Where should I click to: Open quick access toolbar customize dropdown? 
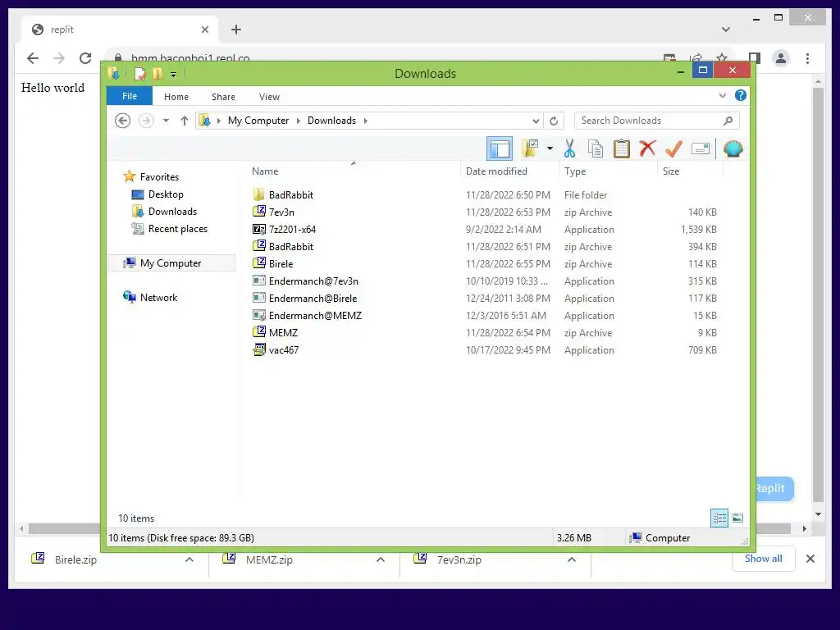click(x=174, y=75)
